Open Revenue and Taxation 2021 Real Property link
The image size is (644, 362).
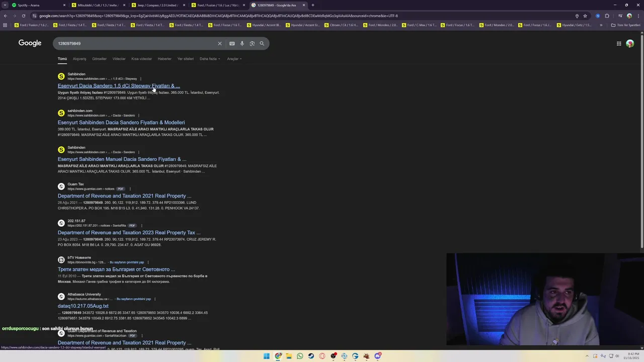(124, 196)
